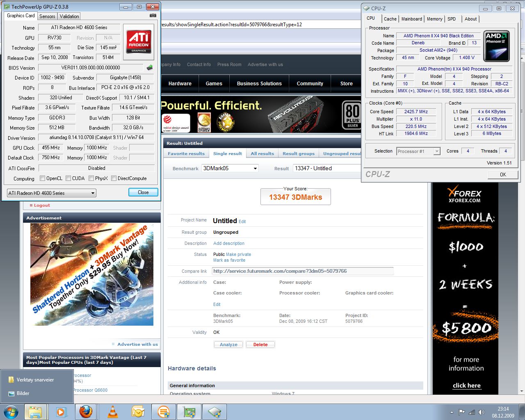Open the 3DMark05 benchmark dropdown
Image resolution: width=525 pixels, height=420 pixels.
click(230, 168)
